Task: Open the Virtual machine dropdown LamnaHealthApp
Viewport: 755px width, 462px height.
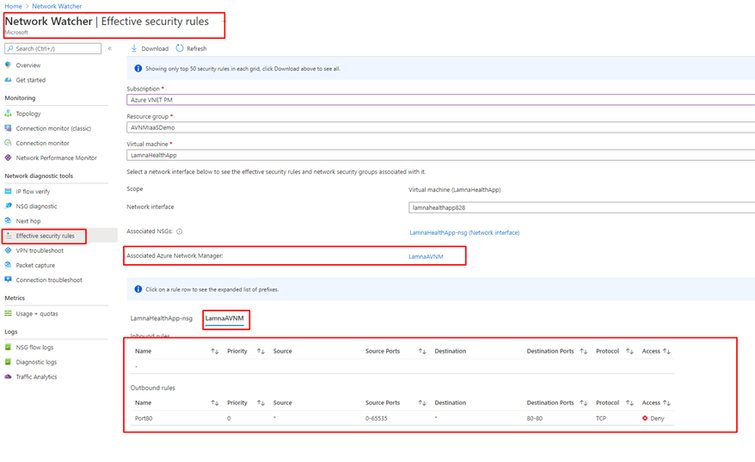Action: pos(441,155)
